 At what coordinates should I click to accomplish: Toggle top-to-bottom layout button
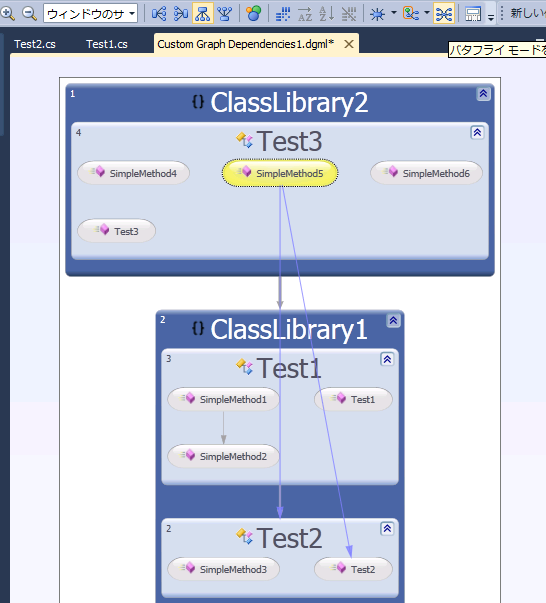coord(203,14)
